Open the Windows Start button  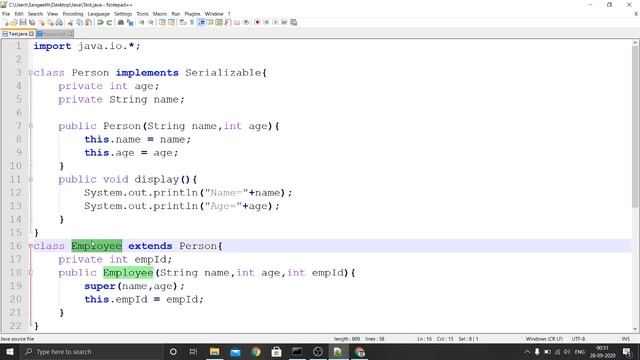pos(10,352)
